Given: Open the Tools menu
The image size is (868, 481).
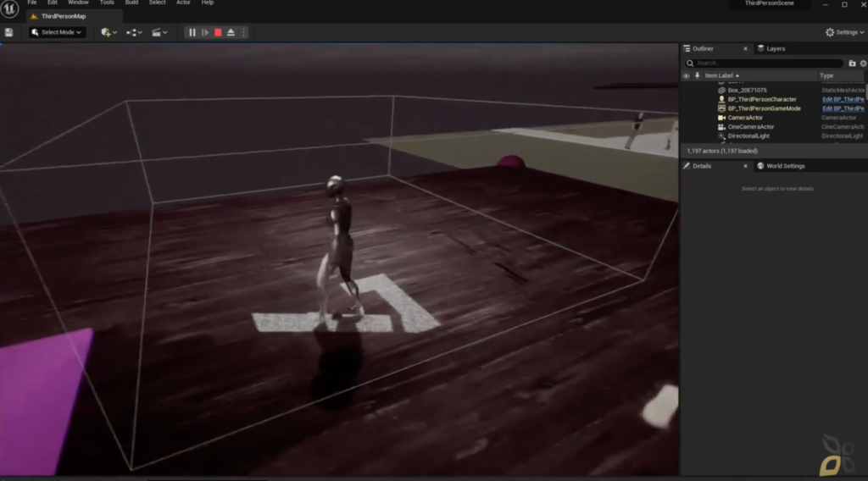Looking at the screenshot, I should 107,3.
